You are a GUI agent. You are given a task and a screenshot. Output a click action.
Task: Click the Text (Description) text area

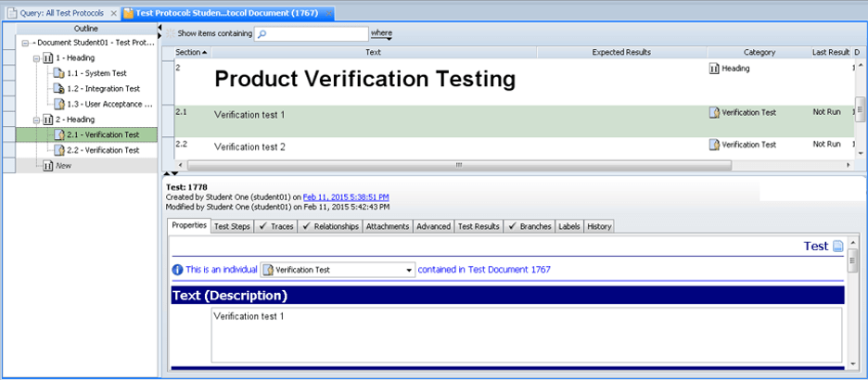[x=527, y=335]
